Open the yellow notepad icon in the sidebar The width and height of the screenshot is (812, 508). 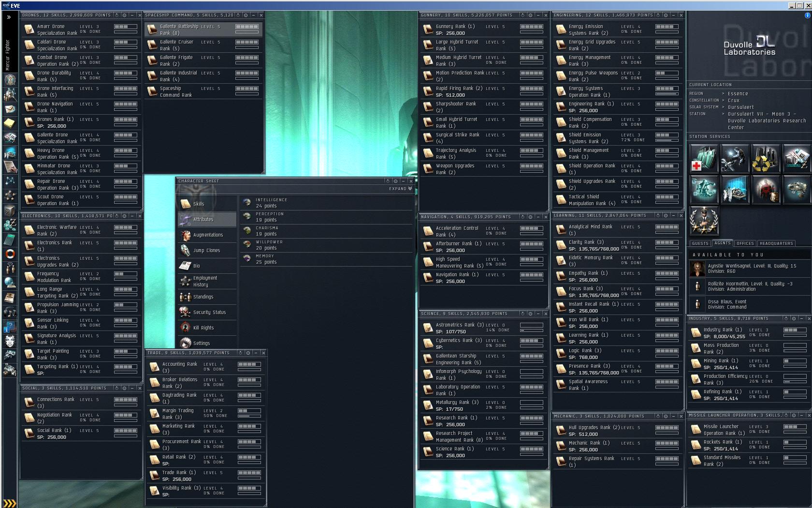(x=10, y=123)
